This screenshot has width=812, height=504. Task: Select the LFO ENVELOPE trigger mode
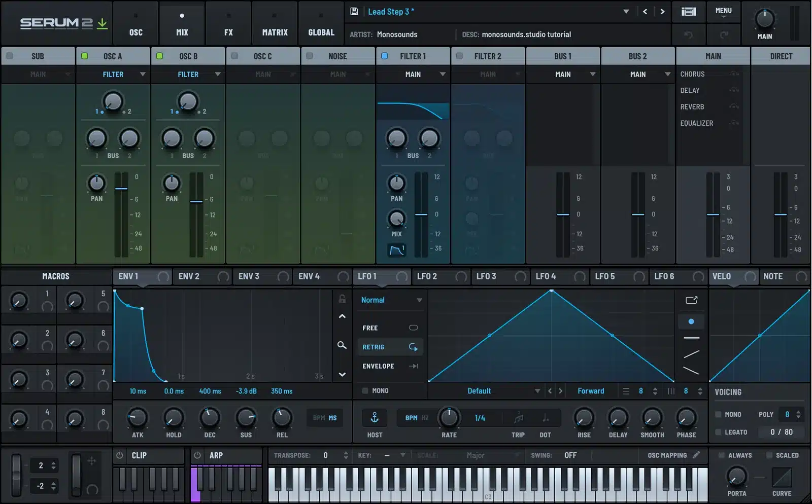(x=390, y=366)
